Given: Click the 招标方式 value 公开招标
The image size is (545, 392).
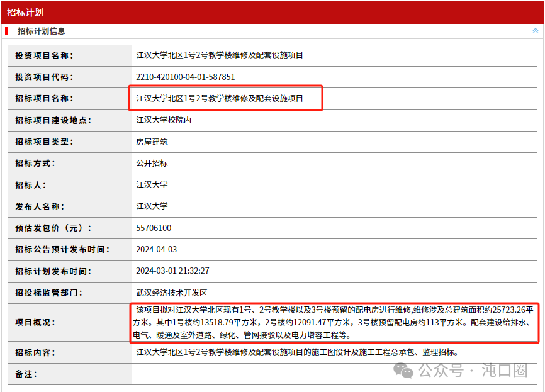Looking at the screenshot, I should click(152, 163).
